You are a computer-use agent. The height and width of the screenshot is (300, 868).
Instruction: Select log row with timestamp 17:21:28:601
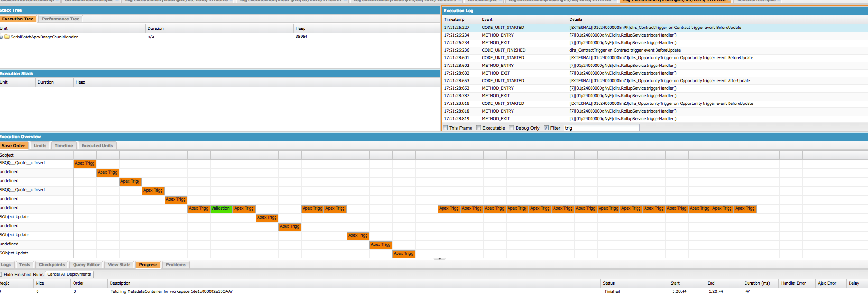655,58
